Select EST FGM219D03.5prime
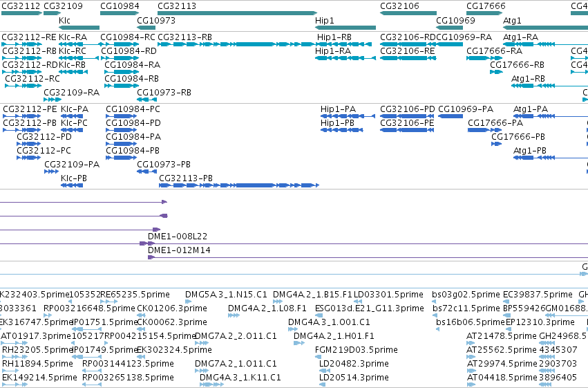The width and height of the screenshot is (588, 388). point(357,350)
